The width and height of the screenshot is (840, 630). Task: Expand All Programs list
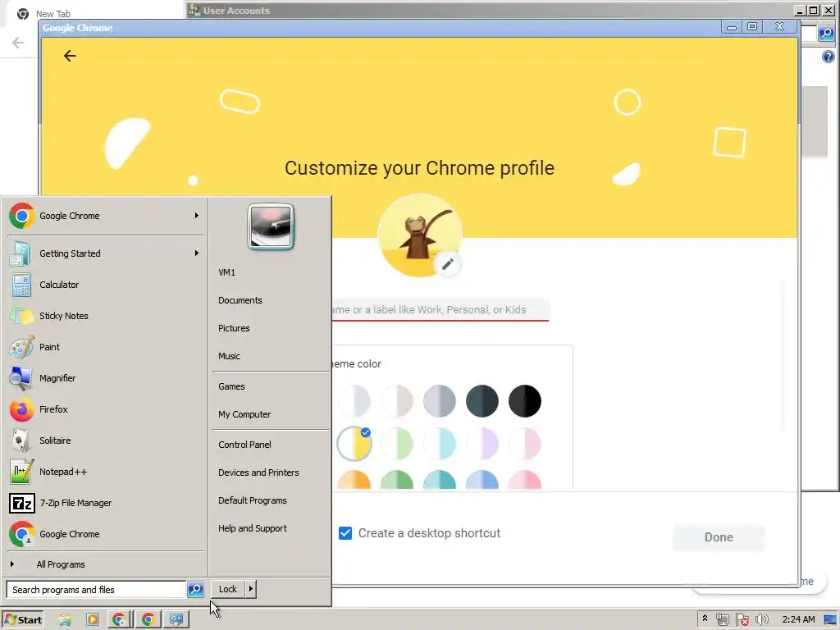click(106, 564)
